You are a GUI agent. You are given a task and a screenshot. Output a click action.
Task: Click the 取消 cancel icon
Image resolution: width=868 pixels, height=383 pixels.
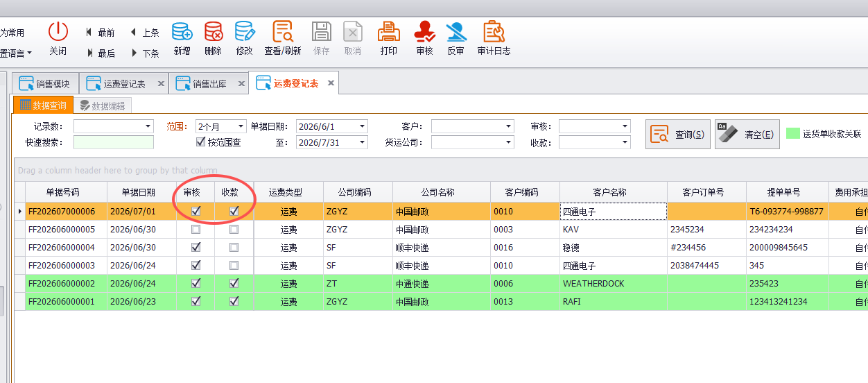(x=353, y=31)
